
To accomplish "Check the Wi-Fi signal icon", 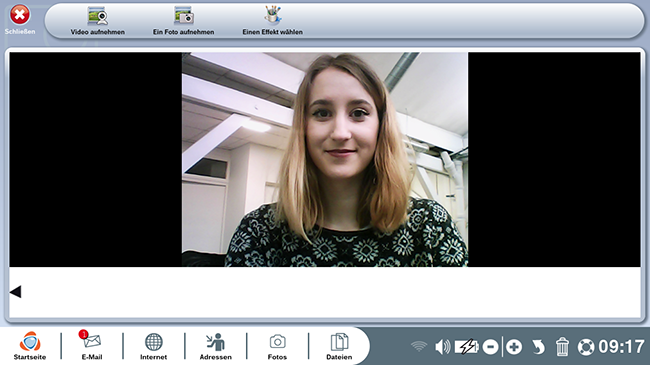I will (x=419, y=347).
